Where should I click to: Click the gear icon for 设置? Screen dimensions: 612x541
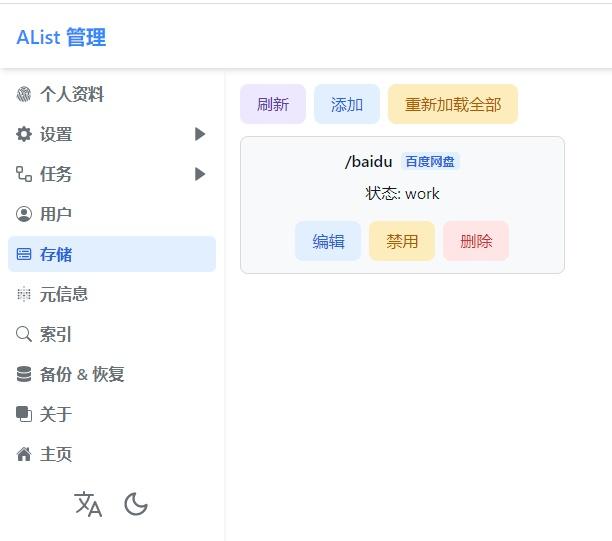(x=24, y=134)
